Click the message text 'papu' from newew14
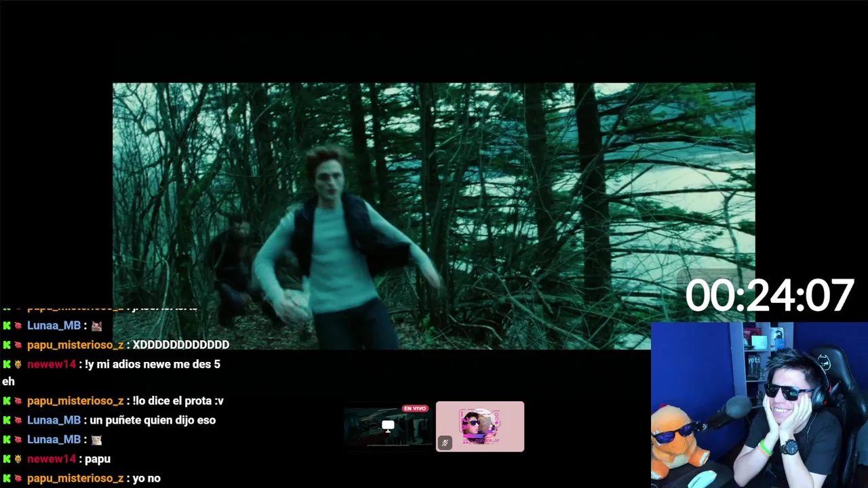 98,460
